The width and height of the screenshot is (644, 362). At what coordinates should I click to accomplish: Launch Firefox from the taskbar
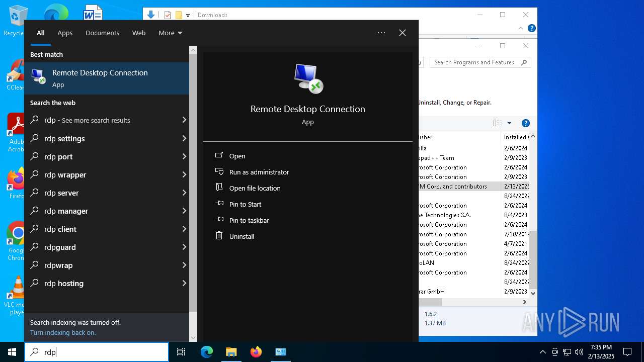coord(256,352)
